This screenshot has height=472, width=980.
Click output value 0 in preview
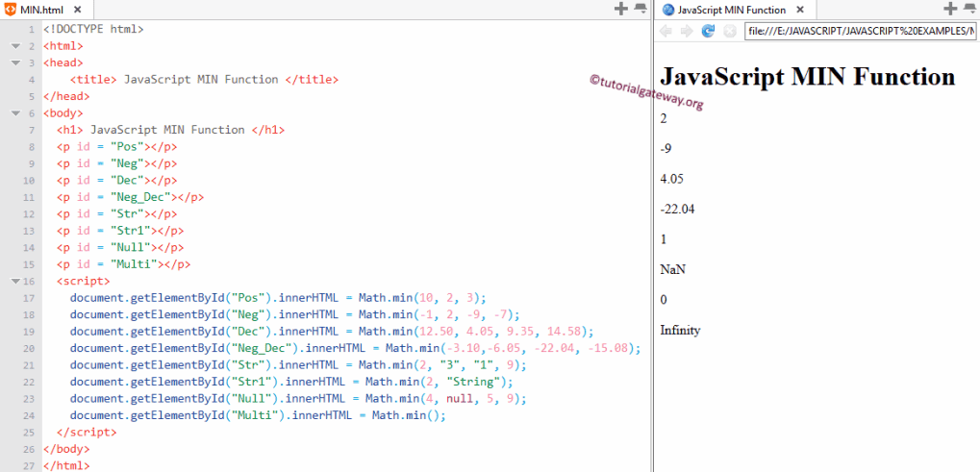click(664, 300)
